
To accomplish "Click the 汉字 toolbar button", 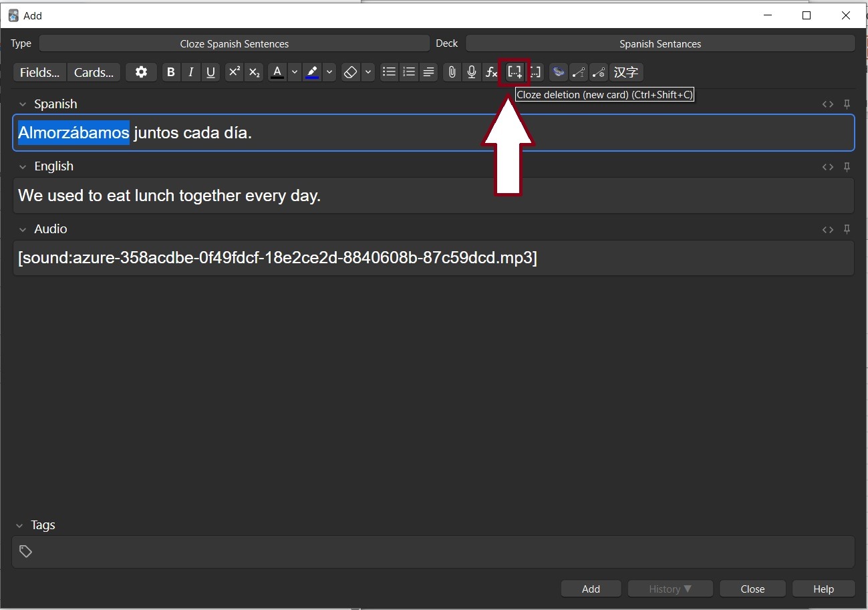I will tap(626, 72).
